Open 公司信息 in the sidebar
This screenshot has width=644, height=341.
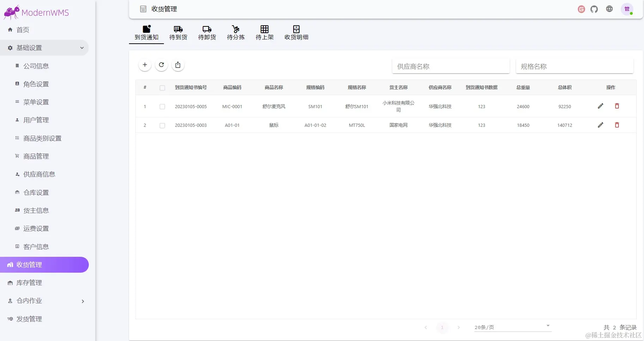(x=36, y=66)
